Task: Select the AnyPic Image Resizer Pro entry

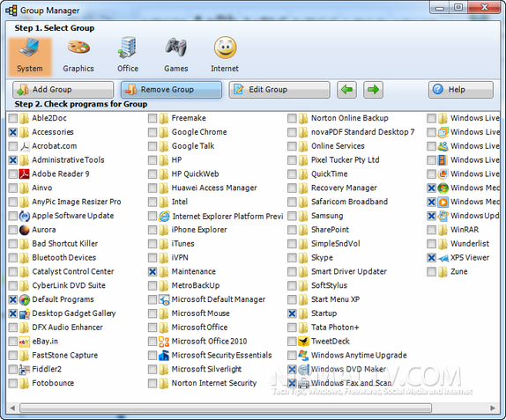Action: pyautogui.click(x=77, y=202)
